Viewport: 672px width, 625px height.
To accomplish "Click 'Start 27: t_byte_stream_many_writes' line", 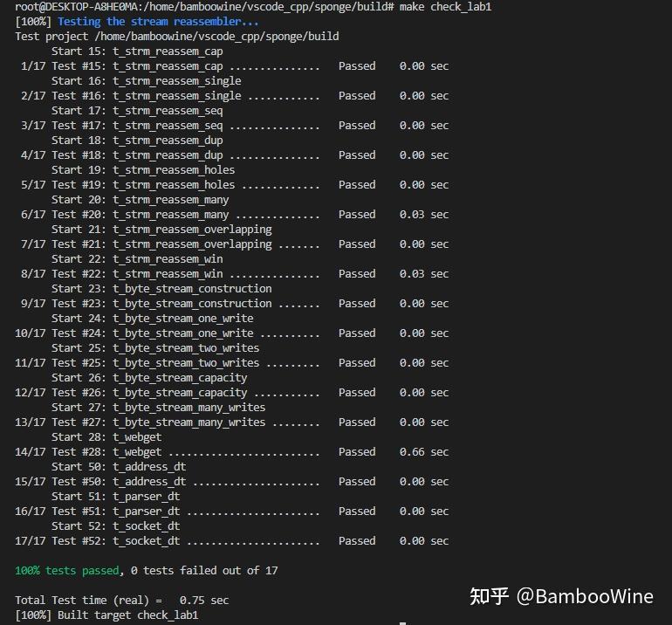I will [x=158, y=407].
